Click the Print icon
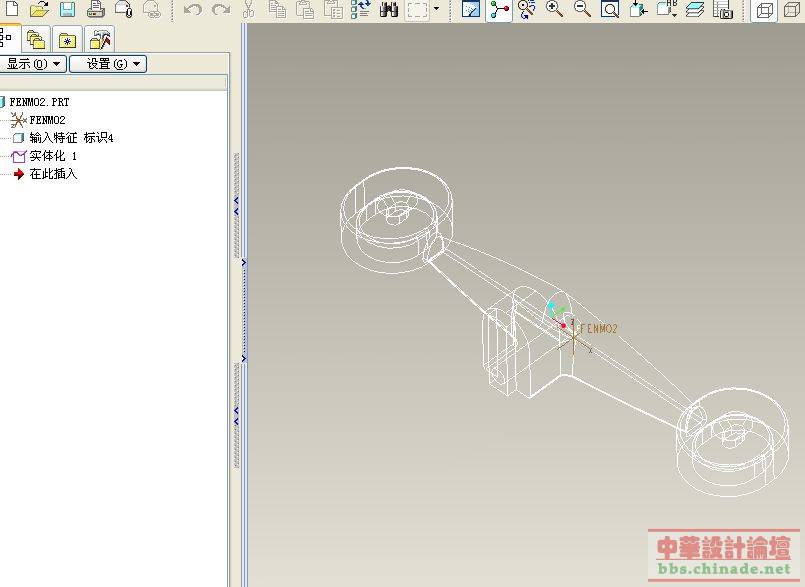This screenshot has width=805, height=587. point(96,10)
